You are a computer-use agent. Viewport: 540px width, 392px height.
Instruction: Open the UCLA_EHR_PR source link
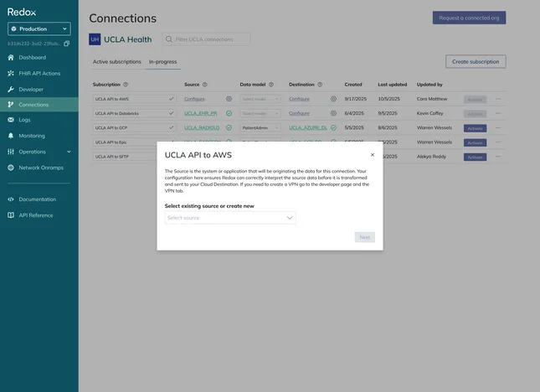click(201, 113)
